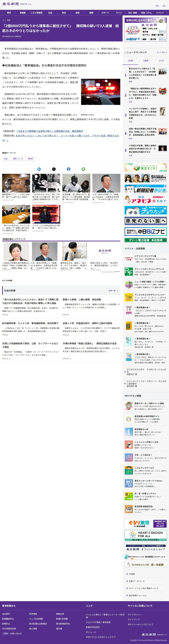The height and width of the screenshot is (644, 169).
Task: Switch ranking to 1カ月 tab
Action: (161, 61)
